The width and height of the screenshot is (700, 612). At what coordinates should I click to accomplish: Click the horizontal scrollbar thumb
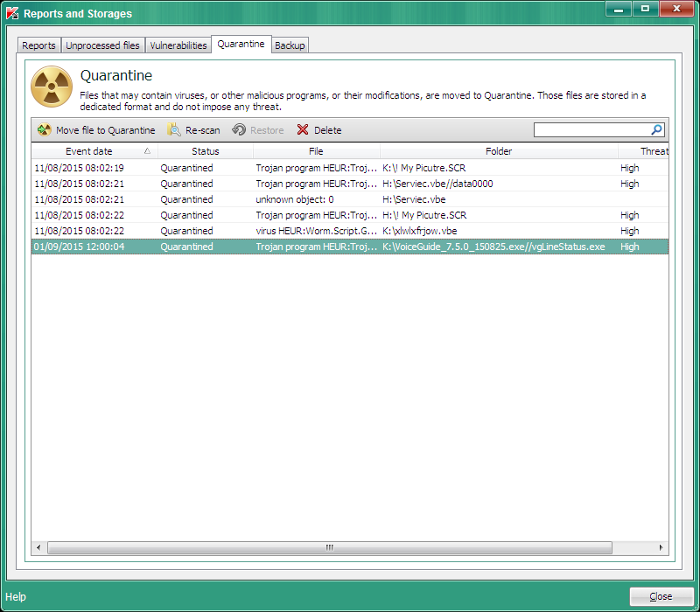point(330,547)
